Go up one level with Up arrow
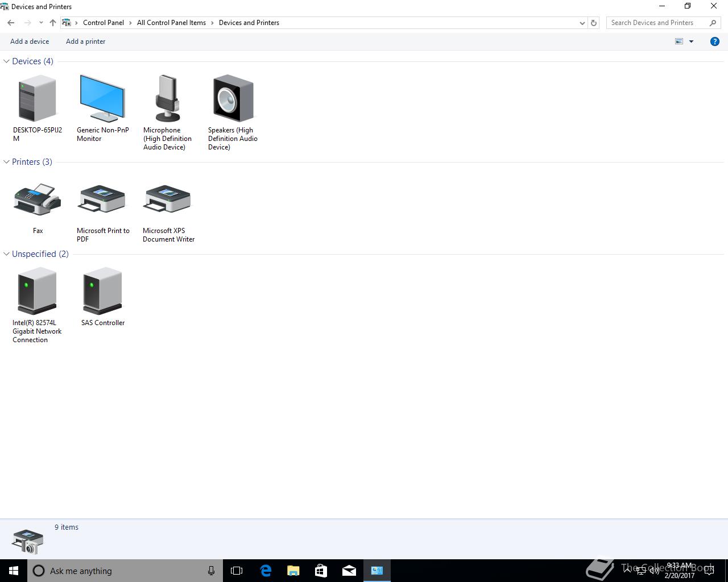The width and height of the screenshot is (728, 582). click(53, 23)
